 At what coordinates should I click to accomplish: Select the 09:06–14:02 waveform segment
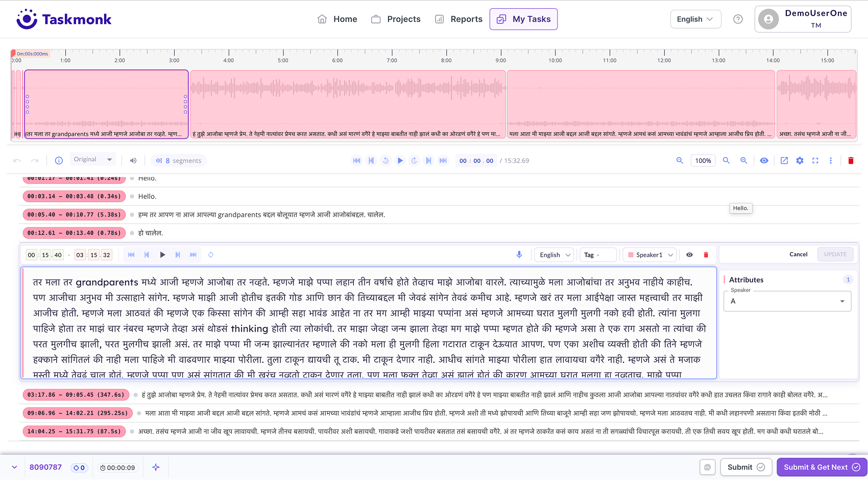pos(641,104)
